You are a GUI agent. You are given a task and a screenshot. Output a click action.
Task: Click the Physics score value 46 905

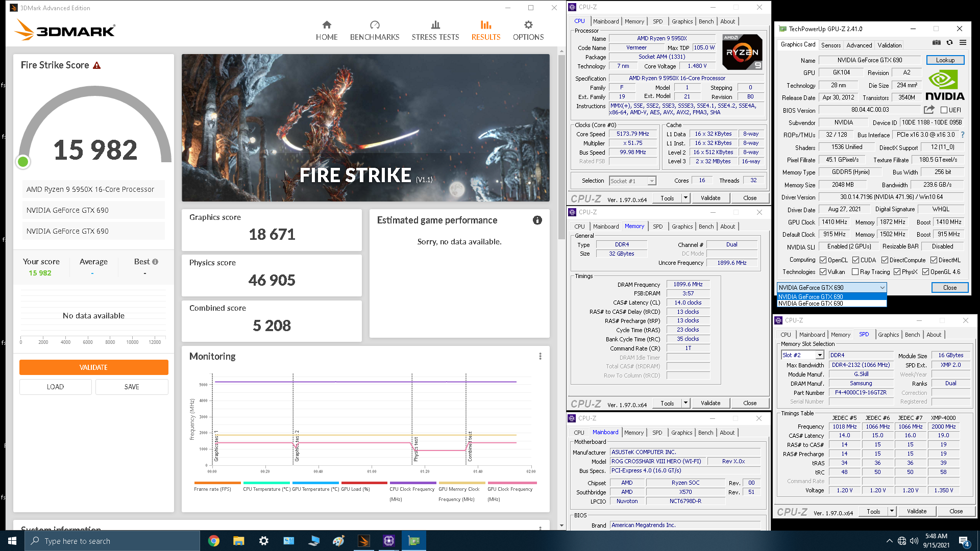[272, 280]
